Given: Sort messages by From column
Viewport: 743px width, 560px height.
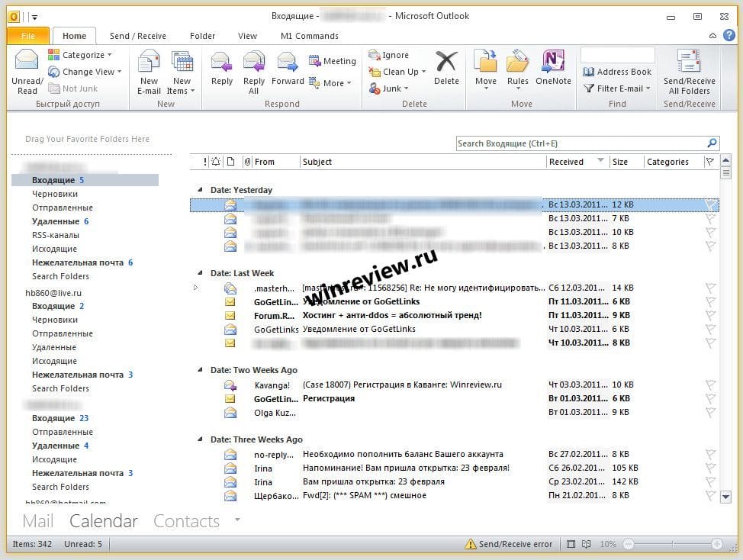Looking at the screenshot, I should tap(276, 162).
